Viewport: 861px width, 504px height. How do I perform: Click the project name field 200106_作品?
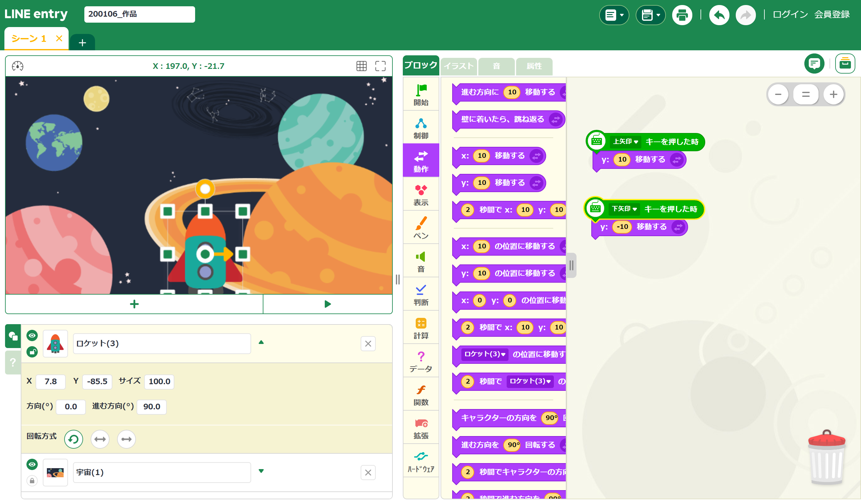(139, 14)
